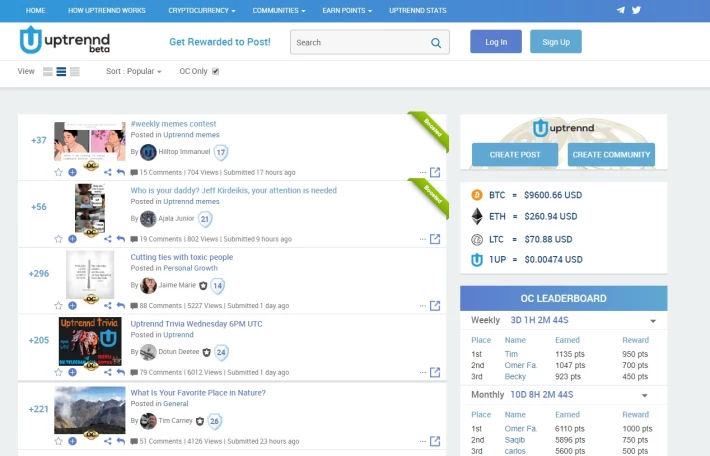Image resolution: width=710 pixels, height=456 pixels.
Task: Open How Uptrennd Works page
Action: point(107,10)
